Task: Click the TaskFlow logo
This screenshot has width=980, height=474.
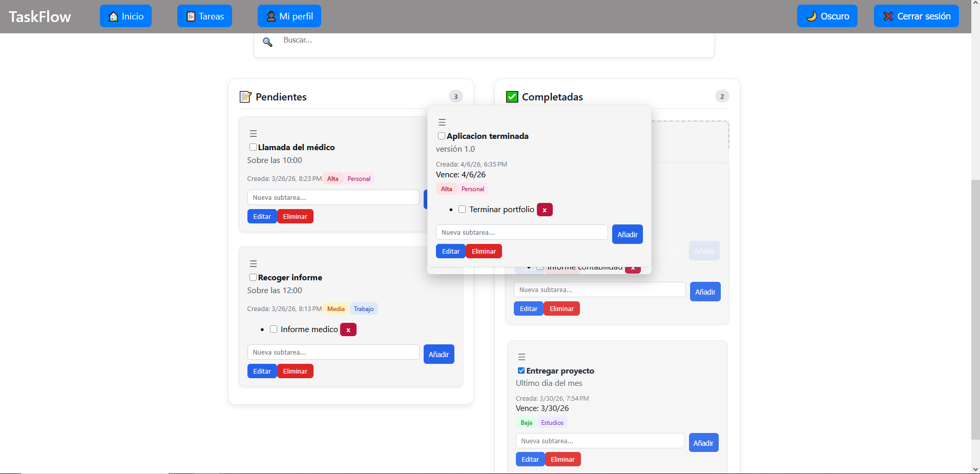Action: pos(40,16)
